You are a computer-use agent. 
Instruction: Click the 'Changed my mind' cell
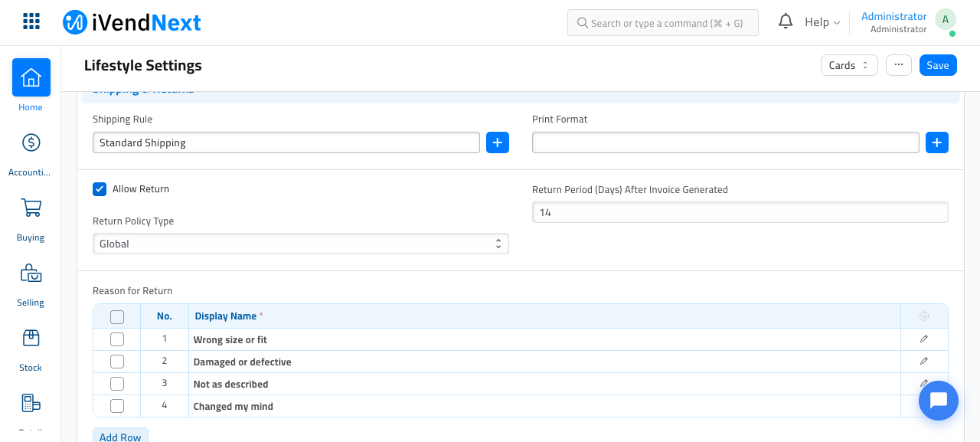(x=544, y=406)
